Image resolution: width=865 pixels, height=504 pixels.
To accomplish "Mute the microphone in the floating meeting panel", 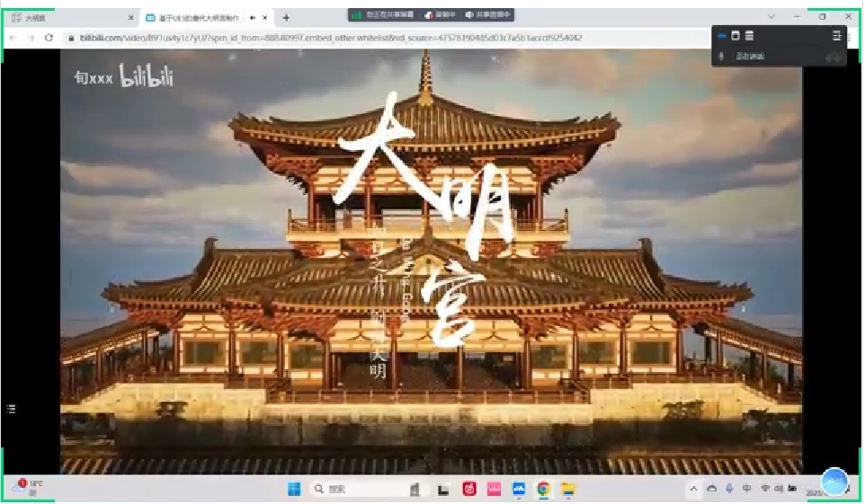I will click(x=721, y=57).
